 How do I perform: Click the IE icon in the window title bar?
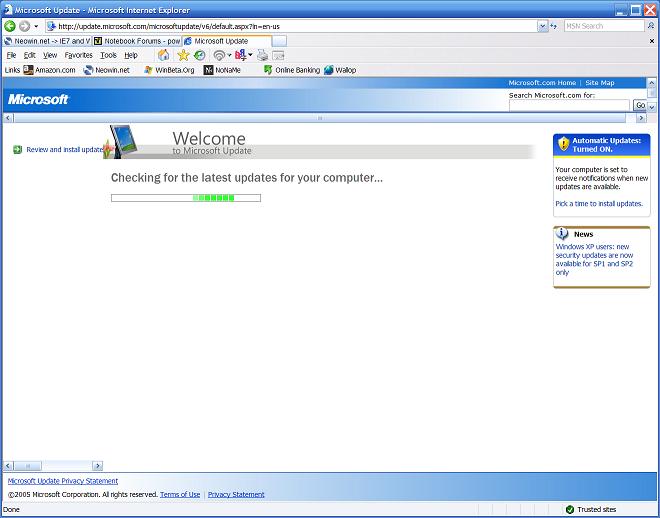point(8,10)
